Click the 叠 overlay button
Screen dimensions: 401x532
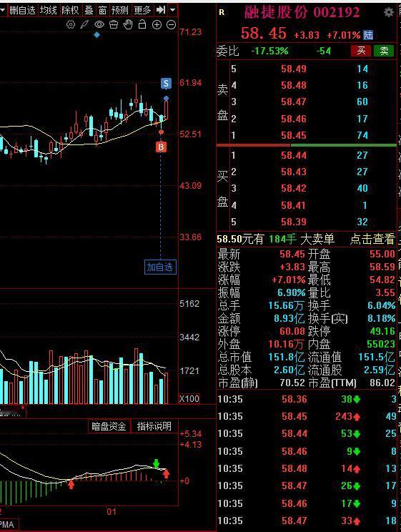[89, 10]
